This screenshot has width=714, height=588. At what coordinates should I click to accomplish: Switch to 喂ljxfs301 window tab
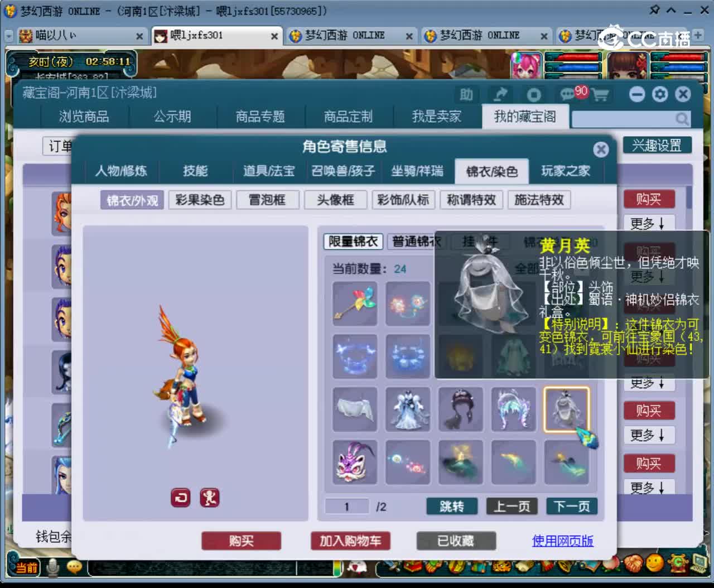click(216, 36)
